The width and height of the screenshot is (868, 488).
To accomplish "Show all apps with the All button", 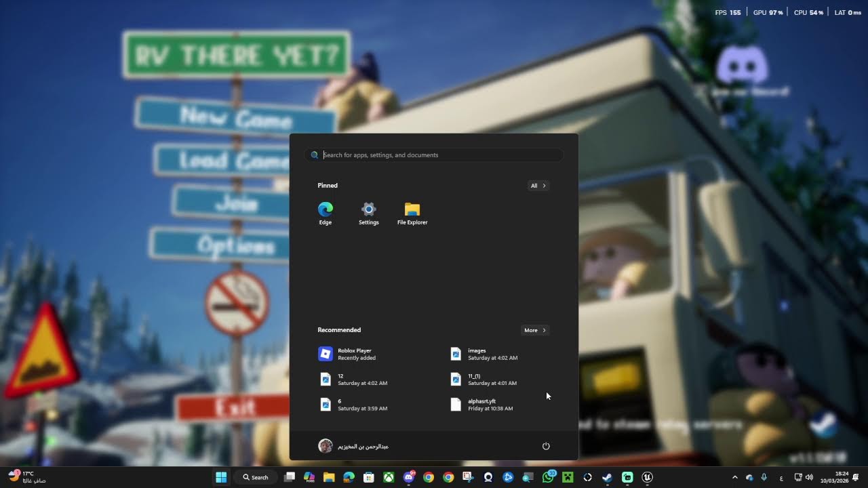I will pyautogui.click(x=538, y=186).
